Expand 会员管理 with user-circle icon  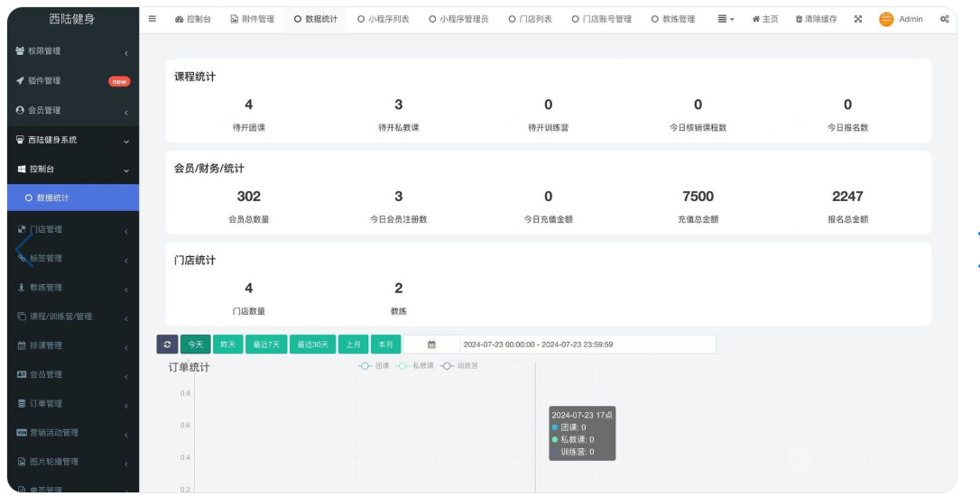tap(73, 111)
